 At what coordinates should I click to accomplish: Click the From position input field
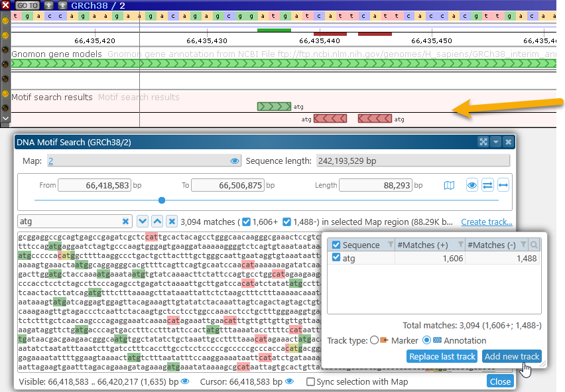(x=94, y=186)
